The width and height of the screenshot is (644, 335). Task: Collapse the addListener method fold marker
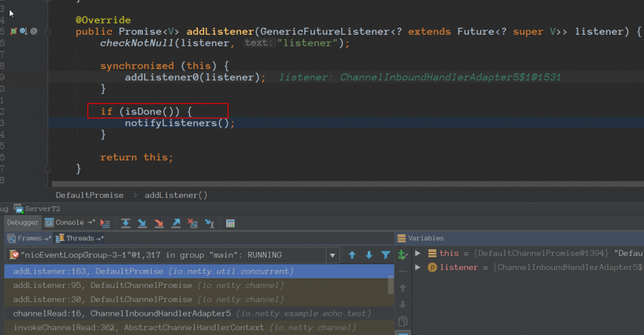click(47, 31)
